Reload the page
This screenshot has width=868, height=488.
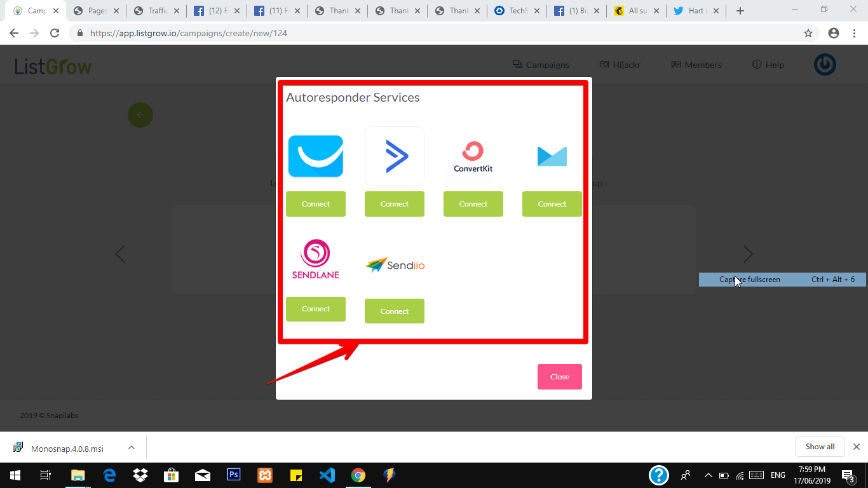coord(55,33)
